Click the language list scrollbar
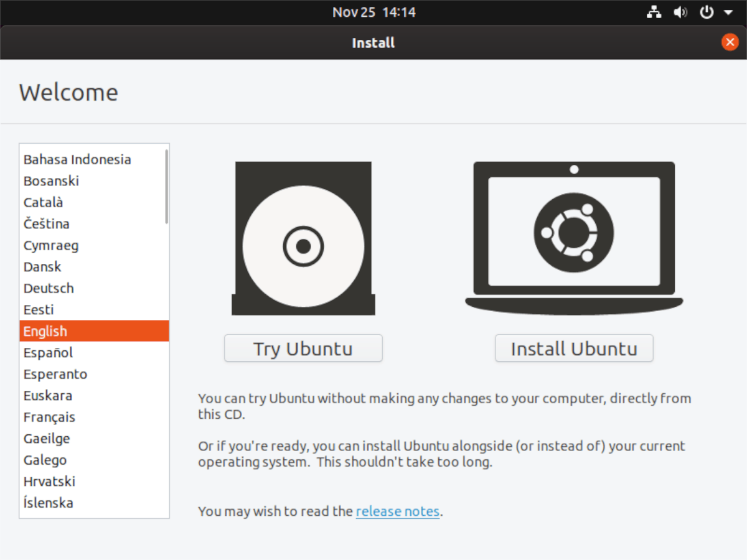 coord(166,187)
